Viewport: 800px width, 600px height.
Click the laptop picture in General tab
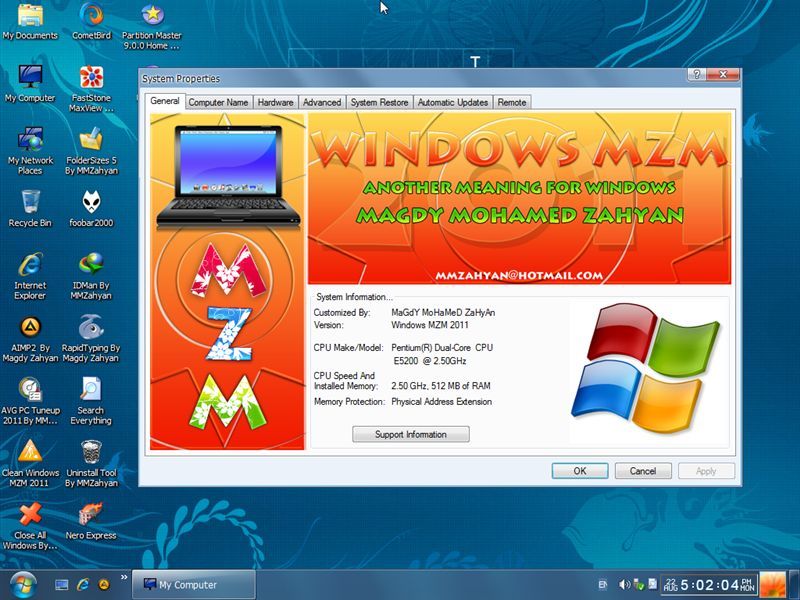(228, 176)
